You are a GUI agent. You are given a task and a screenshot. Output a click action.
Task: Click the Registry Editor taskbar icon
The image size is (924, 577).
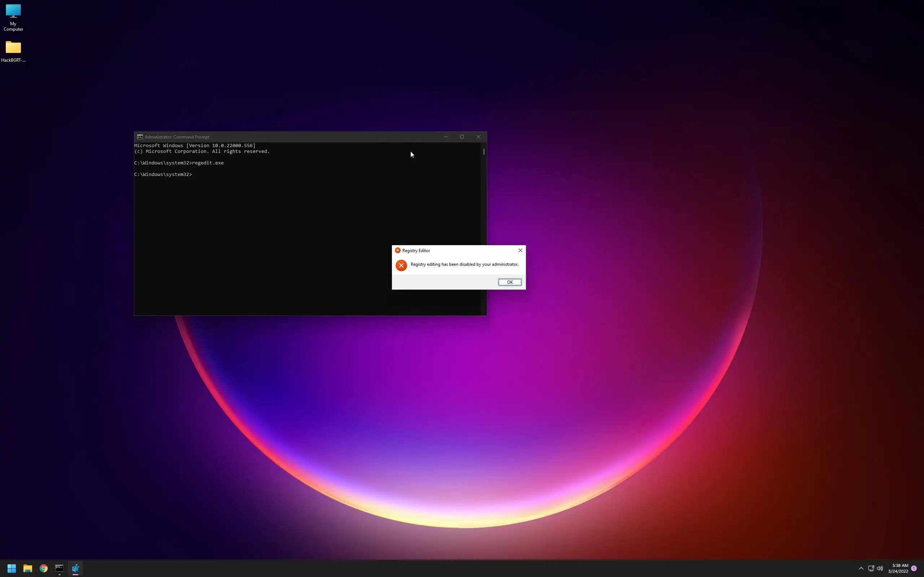[75, 568]
